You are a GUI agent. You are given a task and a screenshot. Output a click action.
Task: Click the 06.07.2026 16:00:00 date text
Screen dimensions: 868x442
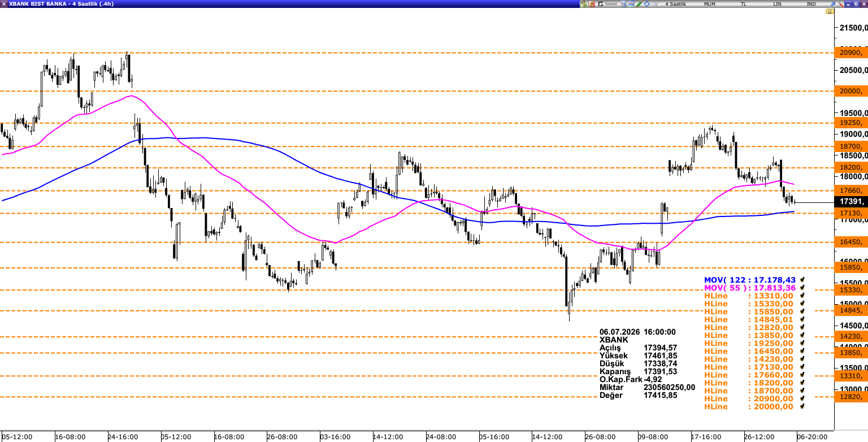point(637,332)
